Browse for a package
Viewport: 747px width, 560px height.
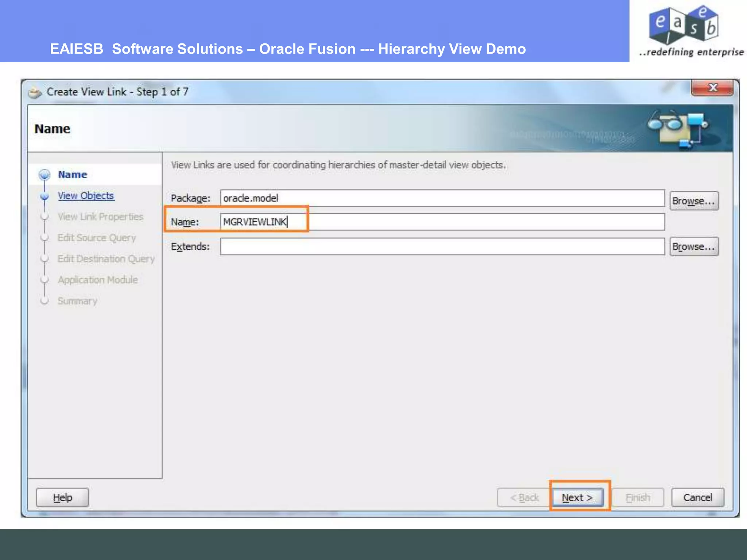point(694,201)
